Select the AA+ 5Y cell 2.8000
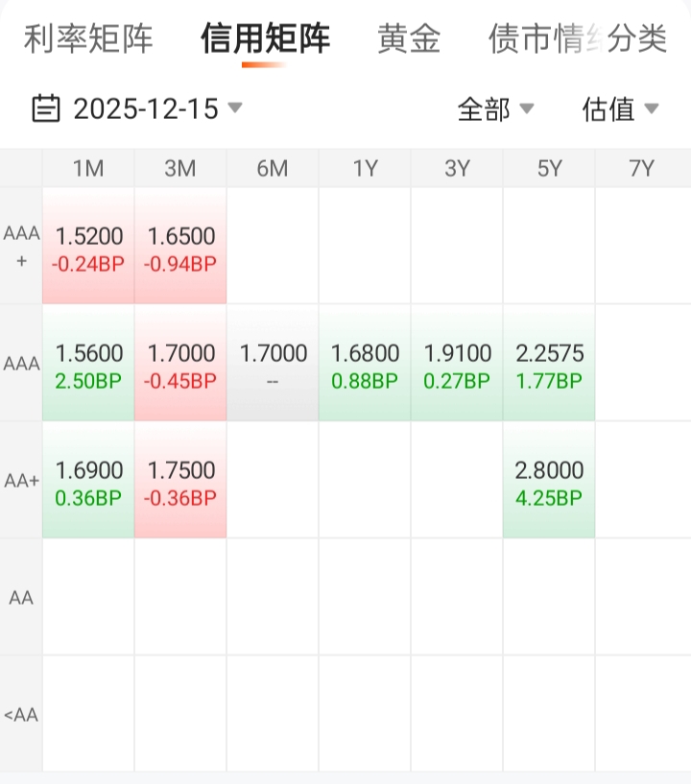Screen dimensions: 691x784 [x=549, y=481]
